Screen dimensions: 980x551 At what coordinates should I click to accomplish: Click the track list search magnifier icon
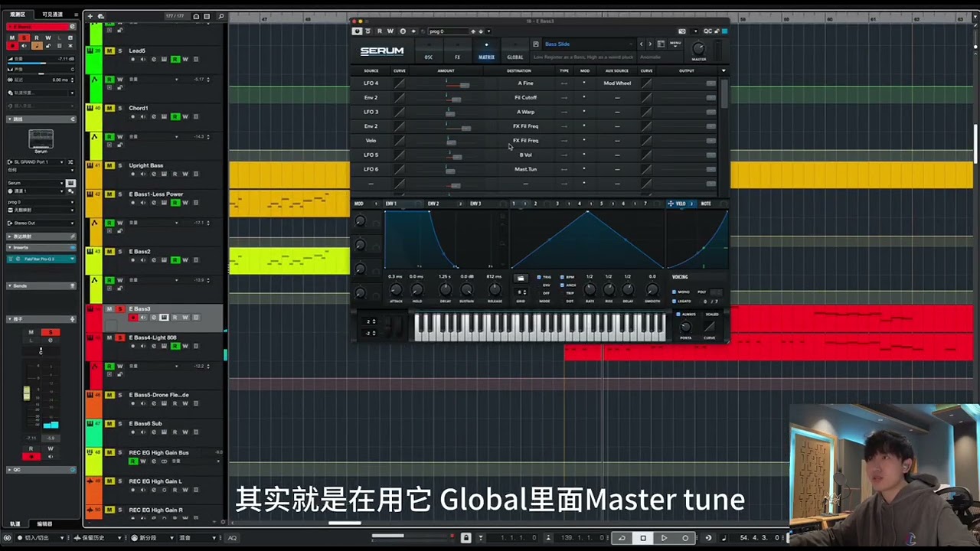221,16
